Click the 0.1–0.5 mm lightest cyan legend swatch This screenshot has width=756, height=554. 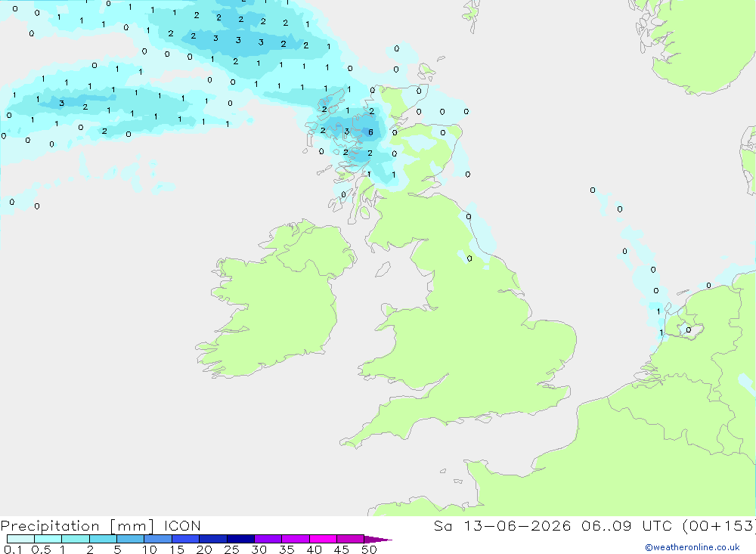tap(20, 539)
